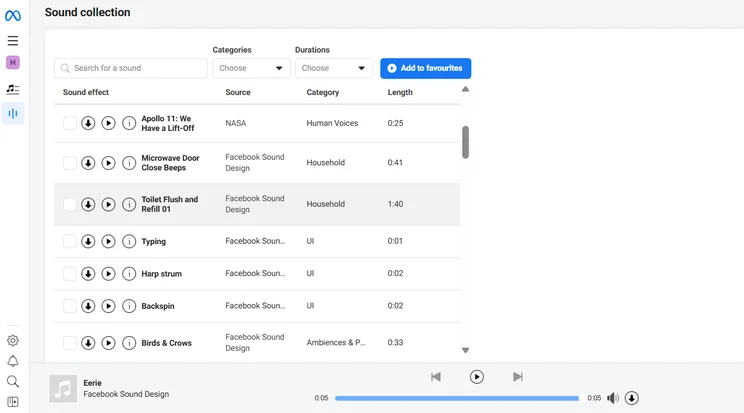
Task: Click the 1:40 length value
Action: click(x=395, y=204)
